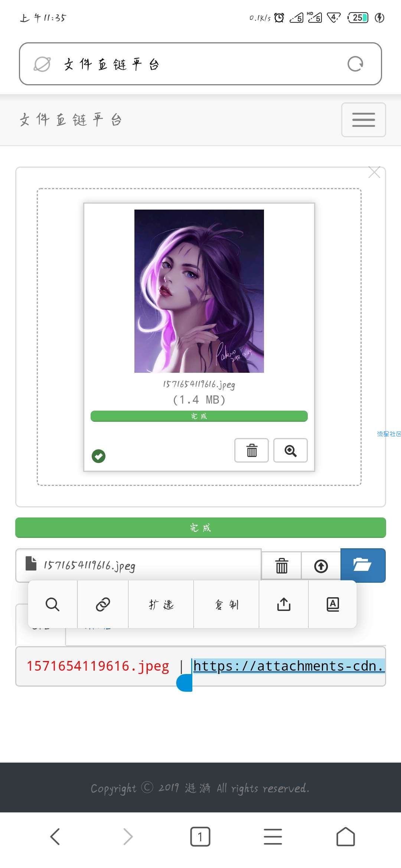This screenshot has width=401, height=868.
Task: Translate selection with the A book icon
Action: [333, 604]
